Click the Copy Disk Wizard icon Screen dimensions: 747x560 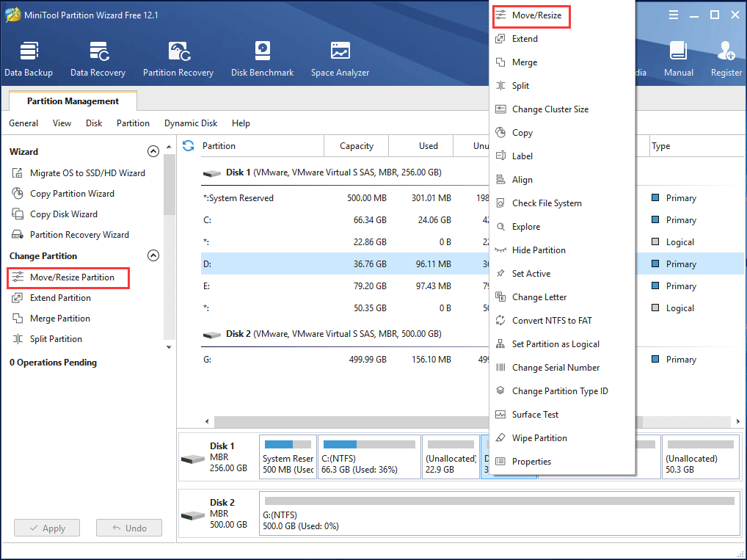(x=18, y=214)
